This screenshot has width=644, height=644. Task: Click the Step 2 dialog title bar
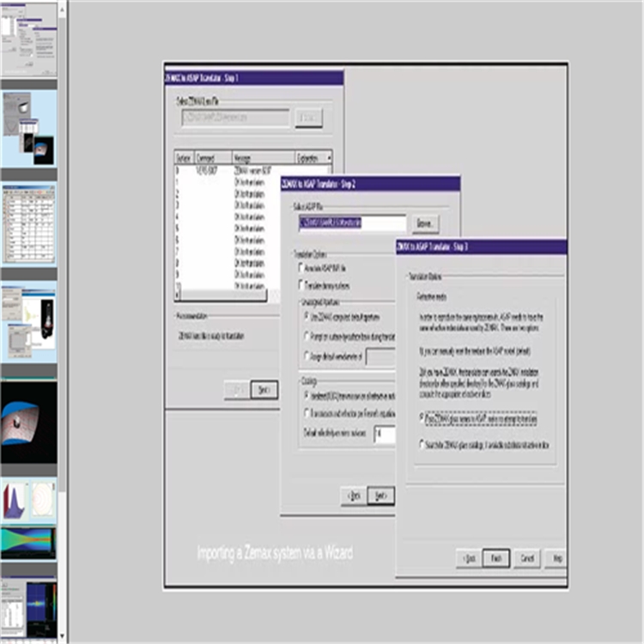(x=370, y=184)
